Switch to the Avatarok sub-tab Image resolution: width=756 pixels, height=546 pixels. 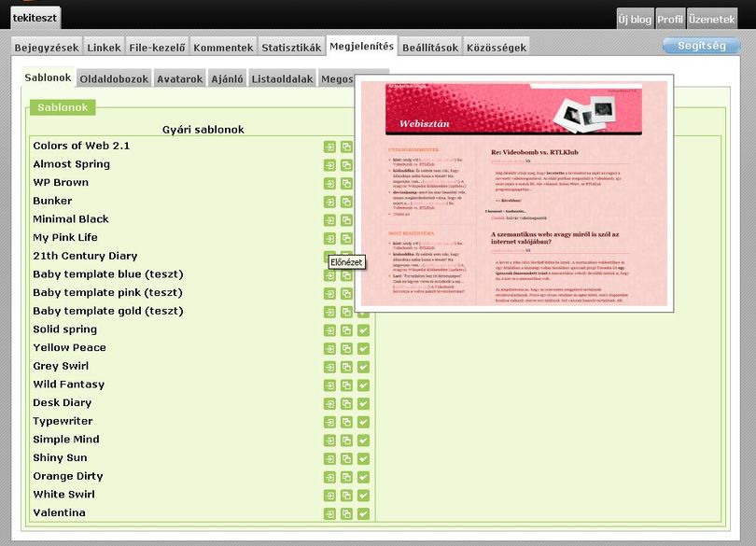[180, 79]
